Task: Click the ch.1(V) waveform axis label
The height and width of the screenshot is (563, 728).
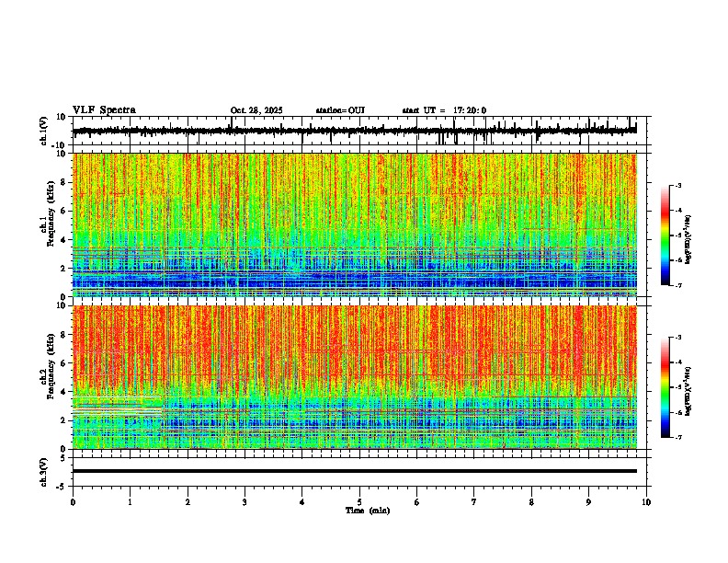Action: (44, 131)
